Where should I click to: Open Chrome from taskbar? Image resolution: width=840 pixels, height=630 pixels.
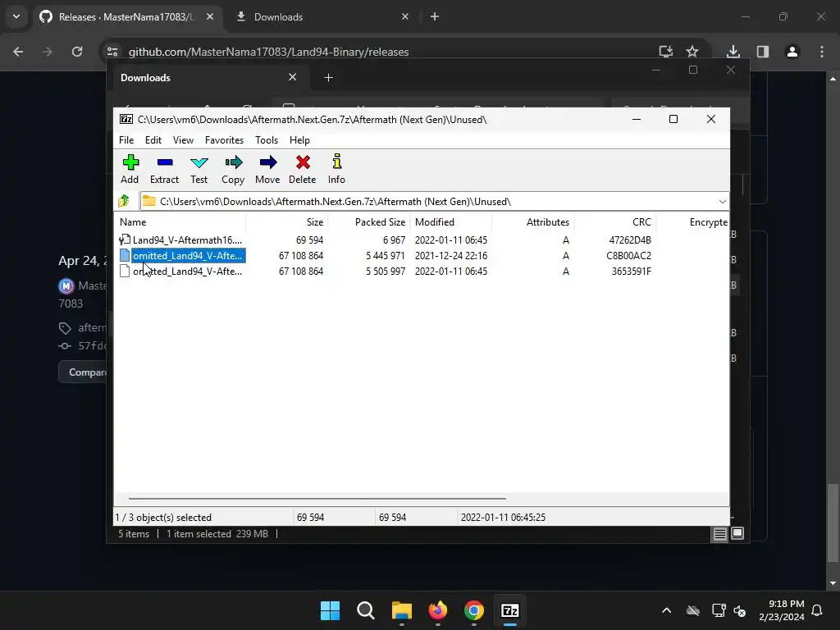(x=473, y=610)
